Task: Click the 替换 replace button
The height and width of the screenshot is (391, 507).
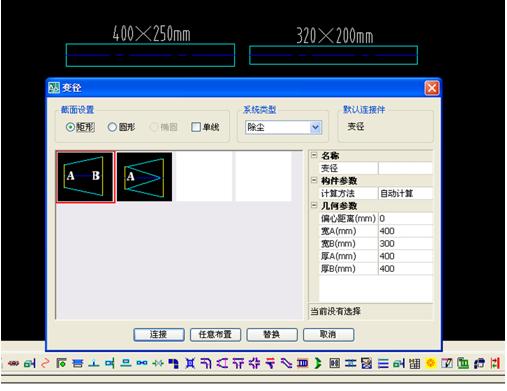Action: click(x=272, y=334)
